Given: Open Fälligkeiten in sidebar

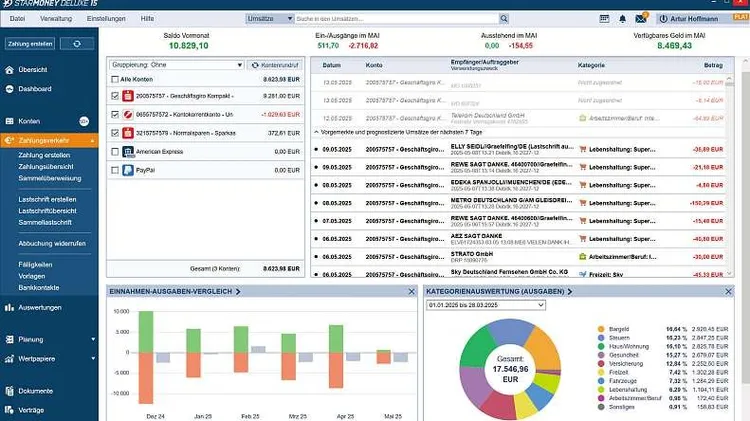Looking at the screenshot, I should point(35,265).
